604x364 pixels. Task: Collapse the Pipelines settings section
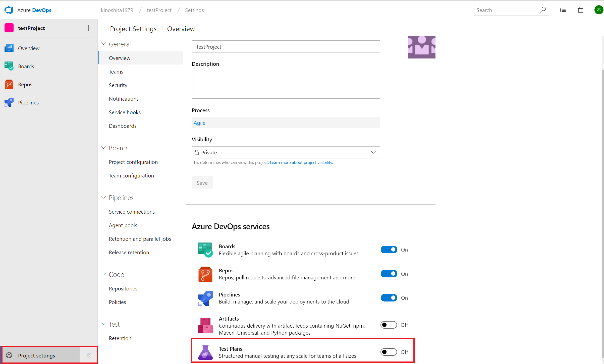pyautogui.click(x=104, y=198)
